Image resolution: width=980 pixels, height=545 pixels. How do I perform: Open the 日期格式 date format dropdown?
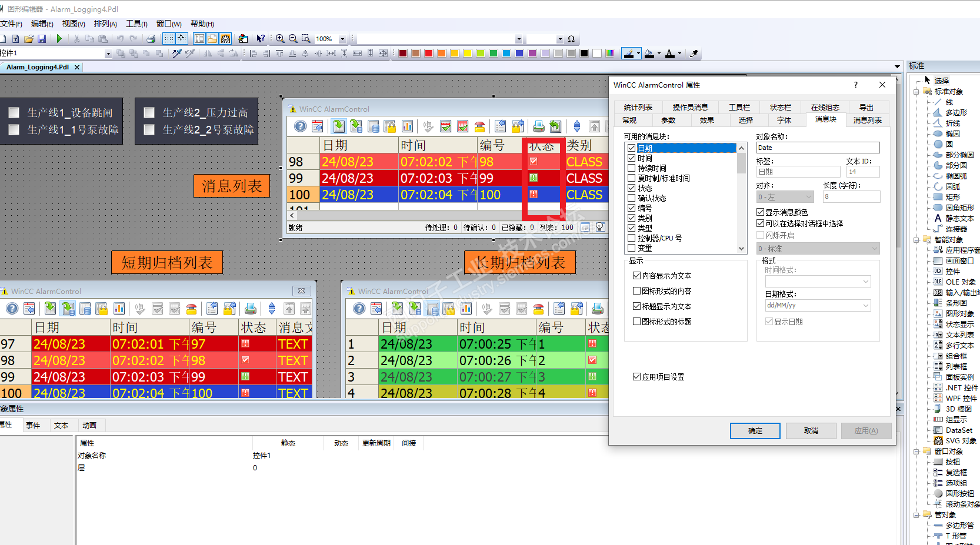818,306
